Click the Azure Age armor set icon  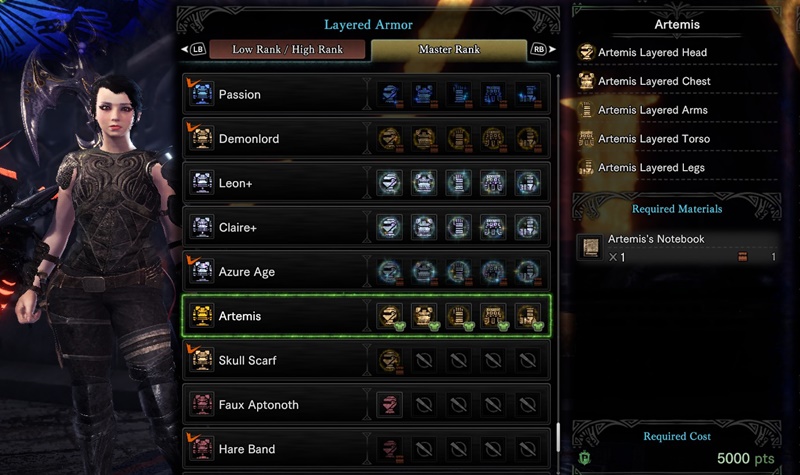[x=202, y=271]
